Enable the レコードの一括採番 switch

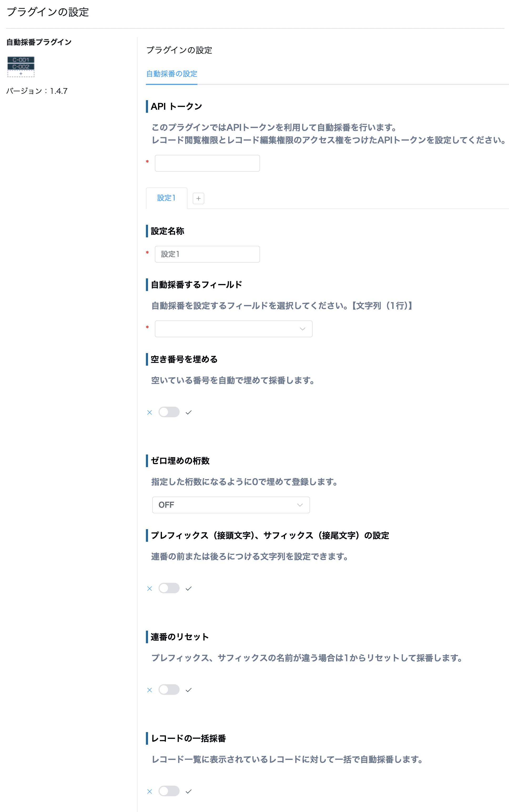click(x=169, y=791)
